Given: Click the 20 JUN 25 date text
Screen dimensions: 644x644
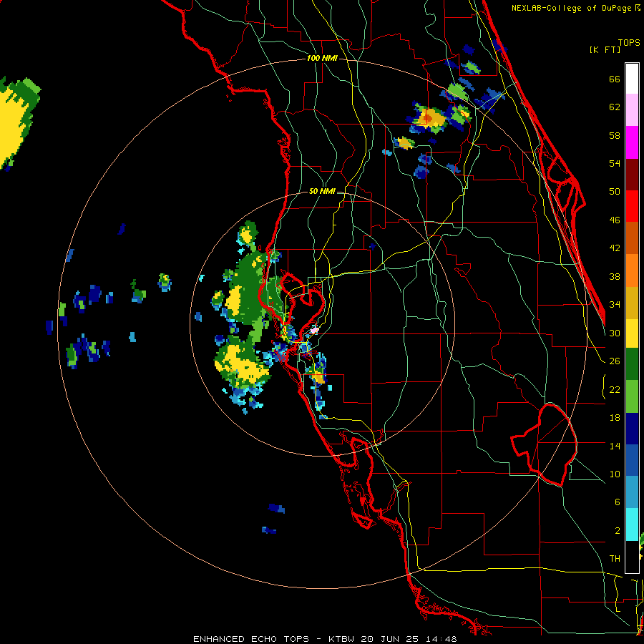Looking at the screenshot, I should tap(390, 639).
